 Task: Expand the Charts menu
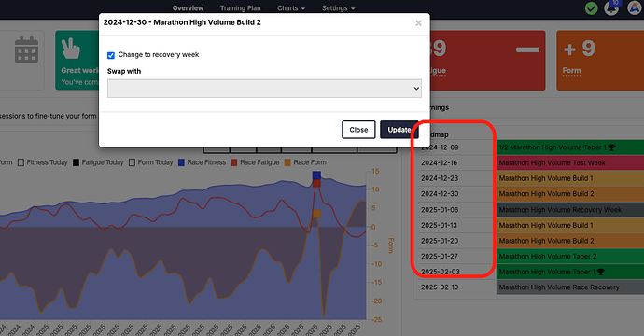pos(291,8)
